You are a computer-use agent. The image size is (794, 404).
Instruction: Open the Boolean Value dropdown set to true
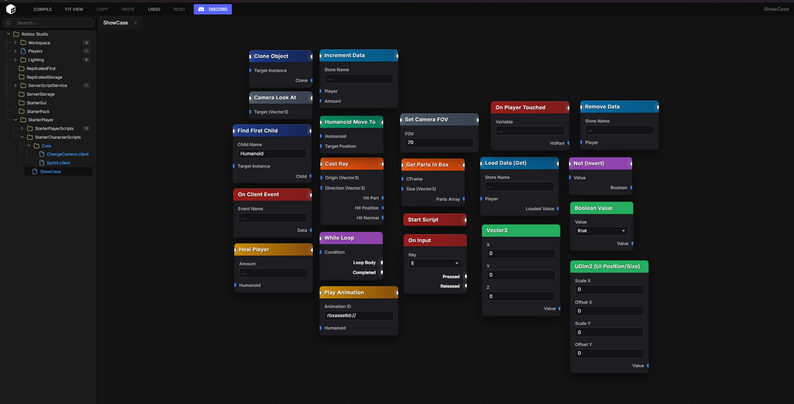click(602, 231)
